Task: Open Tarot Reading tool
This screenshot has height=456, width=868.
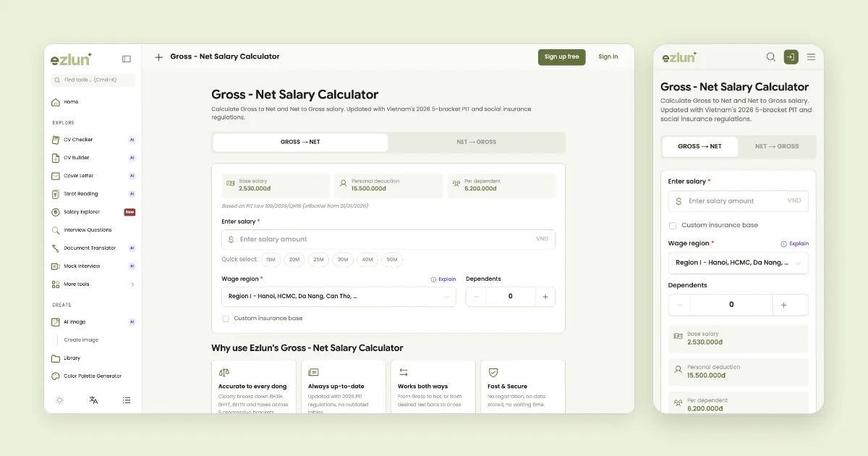Action: 93,194
